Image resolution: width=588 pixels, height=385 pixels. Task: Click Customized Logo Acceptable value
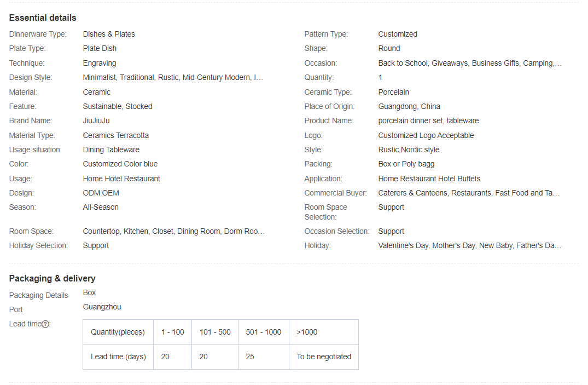pos(426,135)
